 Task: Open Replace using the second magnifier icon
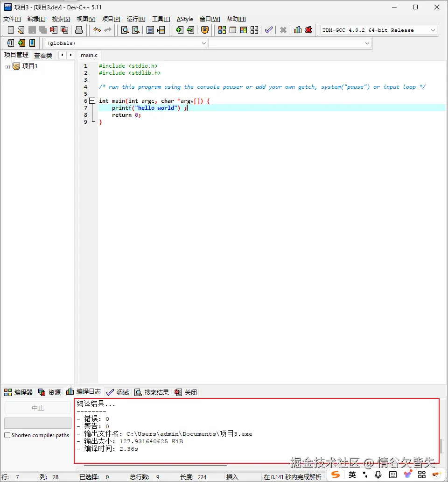tap(136, 30)
